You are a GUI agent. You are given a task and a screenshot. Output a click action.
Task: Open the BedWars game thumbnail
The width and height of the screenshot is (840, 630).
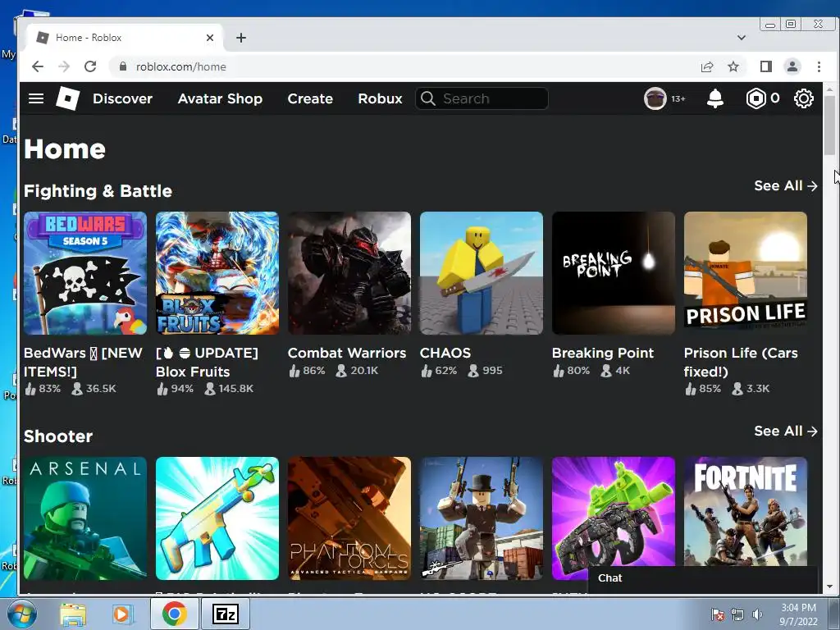coord(85,273)
